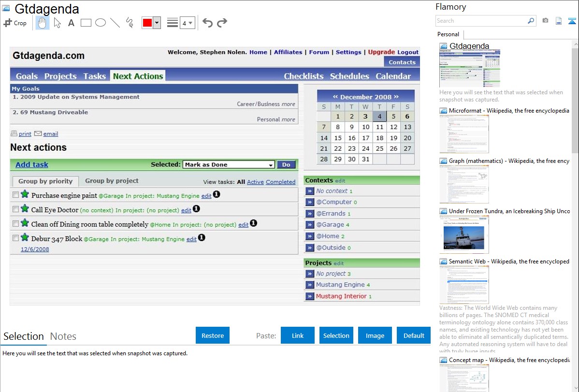The image size is (579, 392).
Task: Select the freehand draw tool
Action: [130, 23]
